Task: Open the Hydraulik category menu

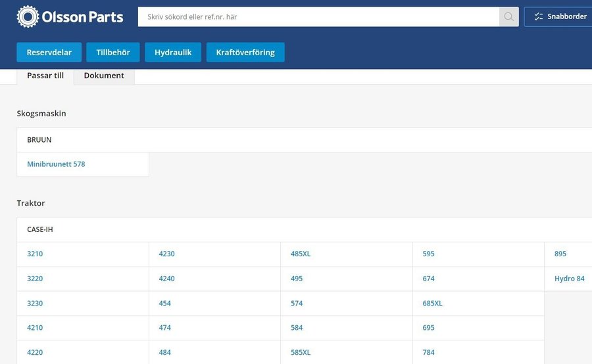Action: click(x=172, y=53)
